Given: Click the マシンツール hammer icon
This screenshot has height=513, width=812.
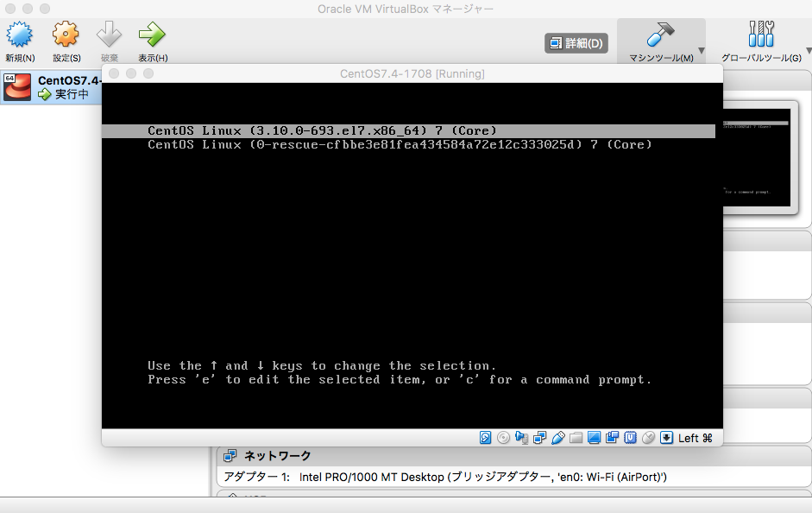Looking at the screenshot, I should 661,33.
